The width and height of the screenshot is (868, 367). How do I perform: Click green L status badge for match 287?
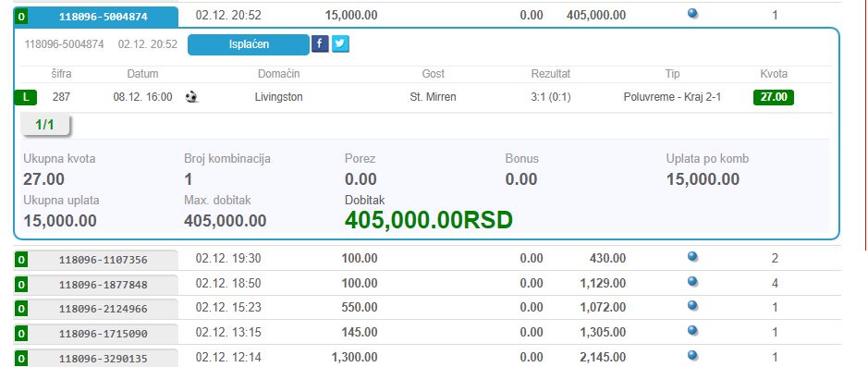pyautogui.click(x=26, y=97)
